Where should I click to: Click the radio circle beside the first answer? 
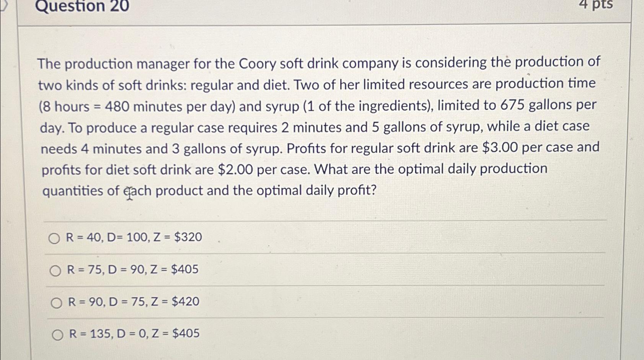[55, 238]
